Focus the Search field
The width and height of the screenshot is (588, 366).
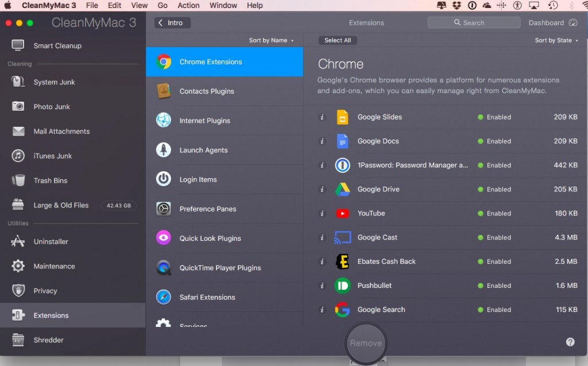474,23
